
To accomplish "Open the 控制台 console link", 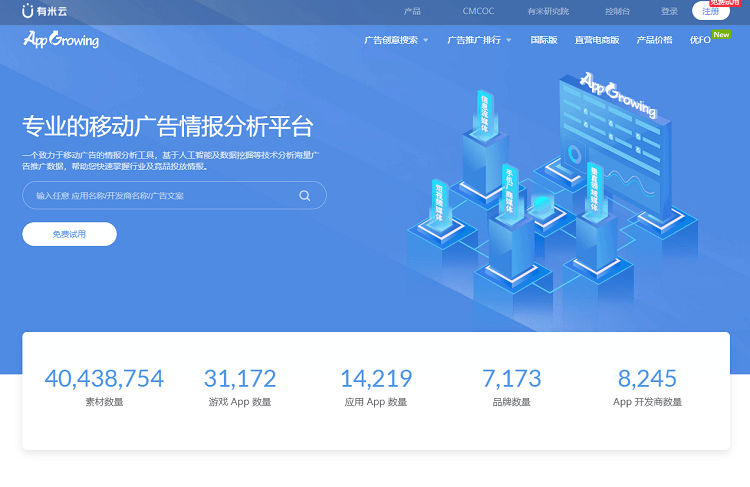I will (618, 11).
